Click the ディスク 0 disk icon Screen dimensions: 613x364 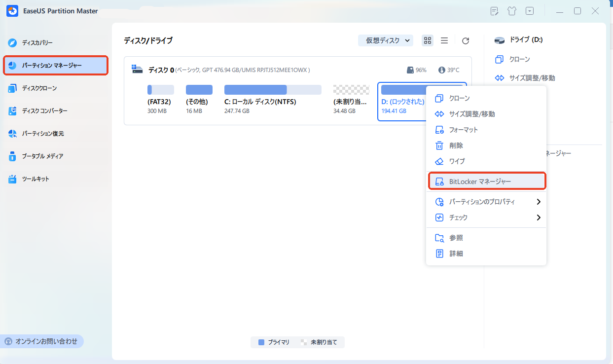138,70
